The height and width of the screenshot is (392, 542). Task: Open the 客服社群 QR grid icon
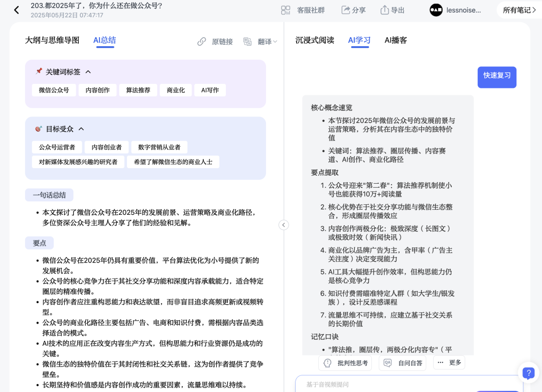coord(286,10)
